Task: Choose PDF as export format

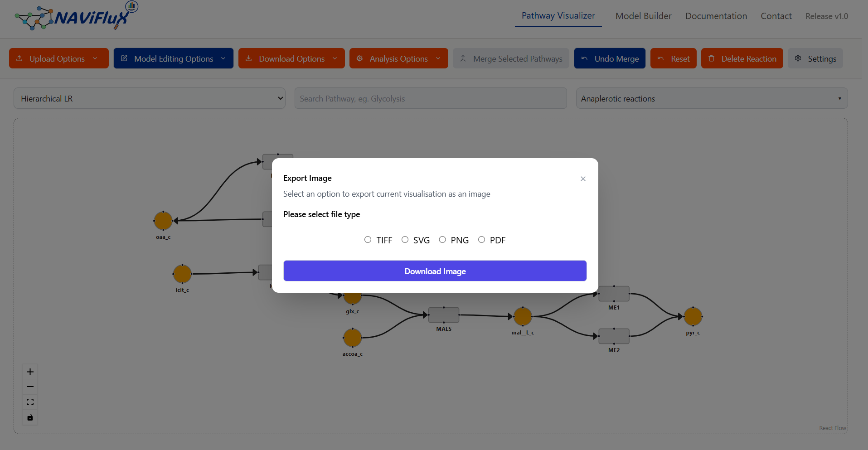Action: 481,239
